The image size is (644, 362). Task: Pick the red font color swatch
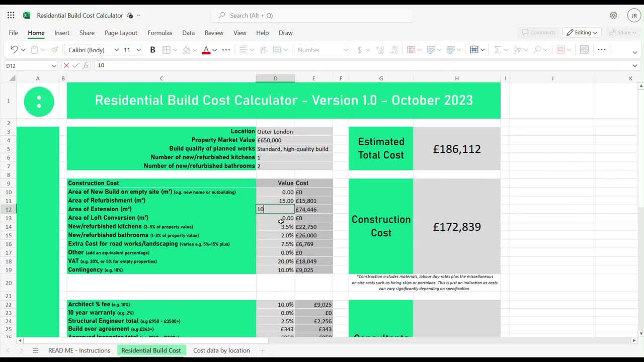click(x=205, y=53)
